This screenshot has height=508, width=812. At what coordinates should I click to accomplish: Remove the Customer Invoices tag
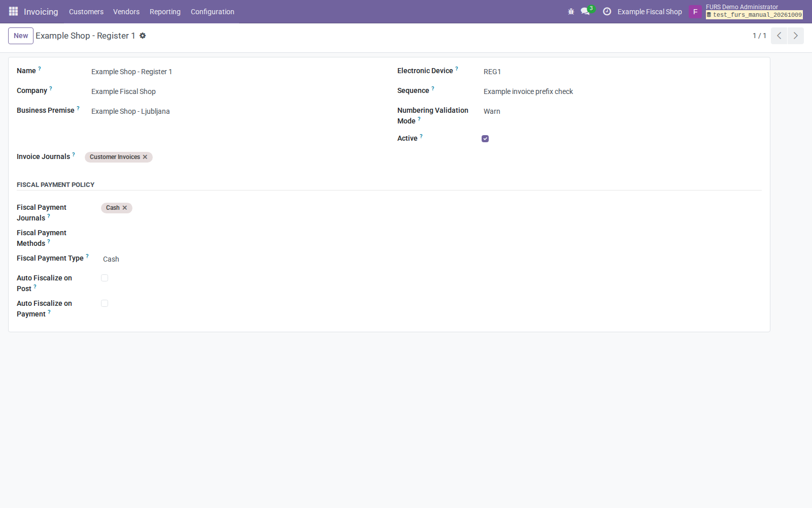pyautogui.click(x=145, y=157)
